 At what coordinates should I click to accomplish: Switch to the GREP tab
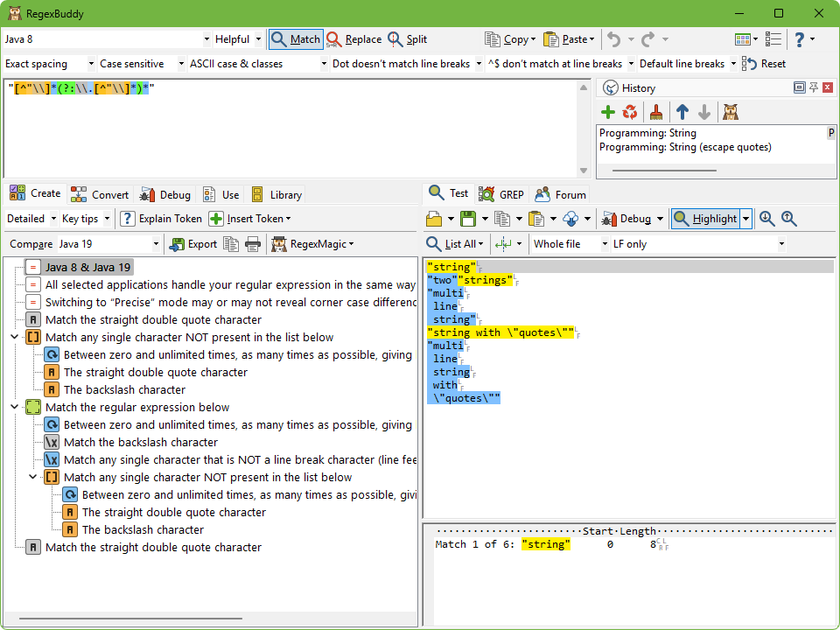pyautogui.click(x=500, y=194)
